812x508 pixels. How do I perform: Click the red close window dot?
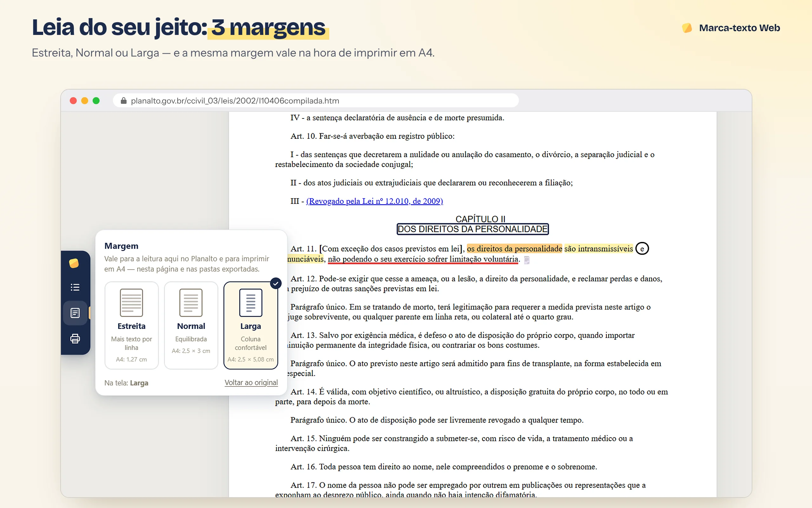[73, 100]
